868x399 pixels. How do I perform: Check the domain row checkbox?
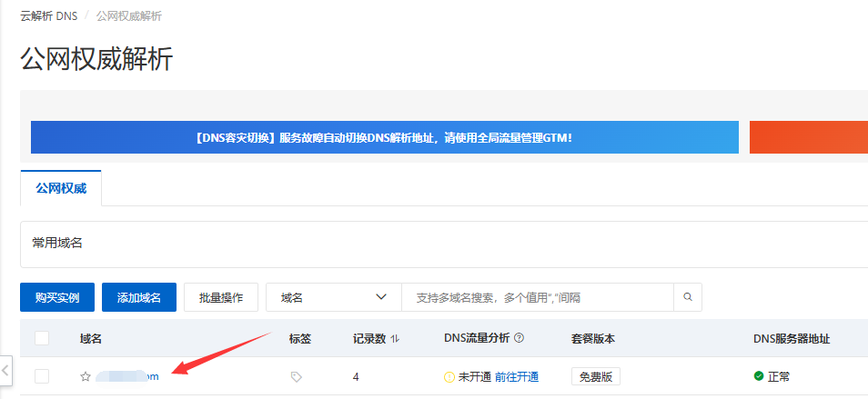(42, 376)
